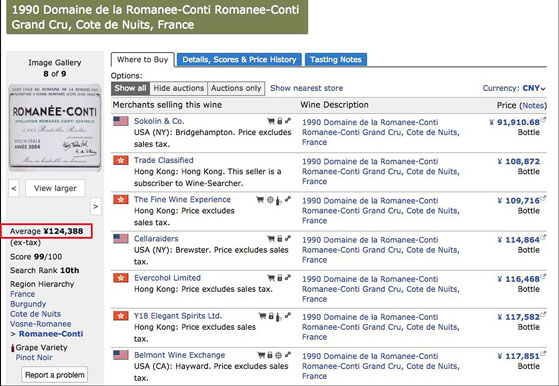Screen dimensions: 559x386
Task: Click the secure lock icon for Sokolin & Co.
Action: pos(280,121)
